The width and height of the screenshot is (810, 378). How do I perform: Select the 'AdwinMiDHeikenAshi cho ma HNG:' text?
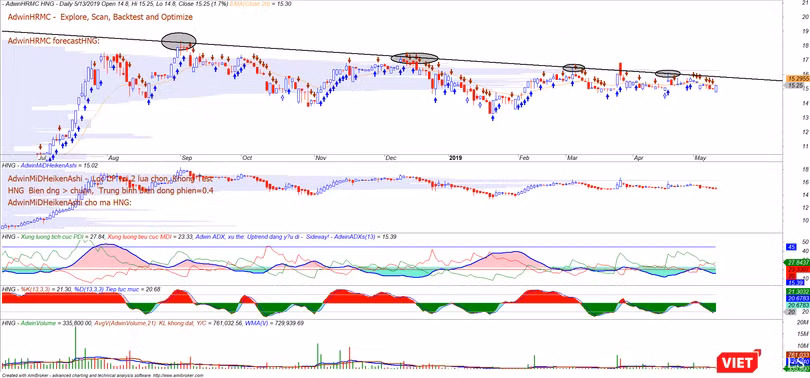pos(70,203)
